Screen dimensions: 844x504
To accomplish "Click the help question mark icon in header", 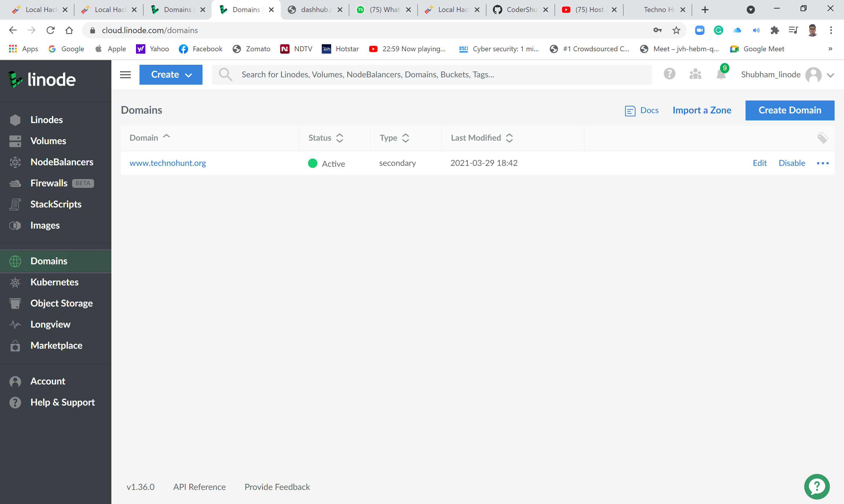I will click(x=669, y=74).
